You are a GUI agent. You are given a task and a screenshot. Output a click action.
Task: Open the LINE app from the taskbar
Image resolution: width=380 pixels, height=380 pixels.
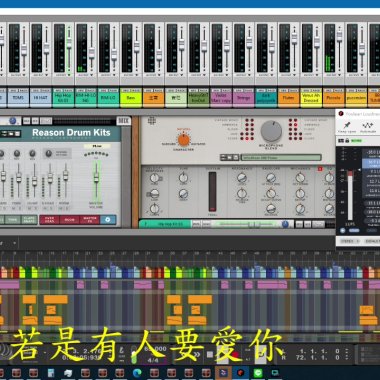point(258,373)
